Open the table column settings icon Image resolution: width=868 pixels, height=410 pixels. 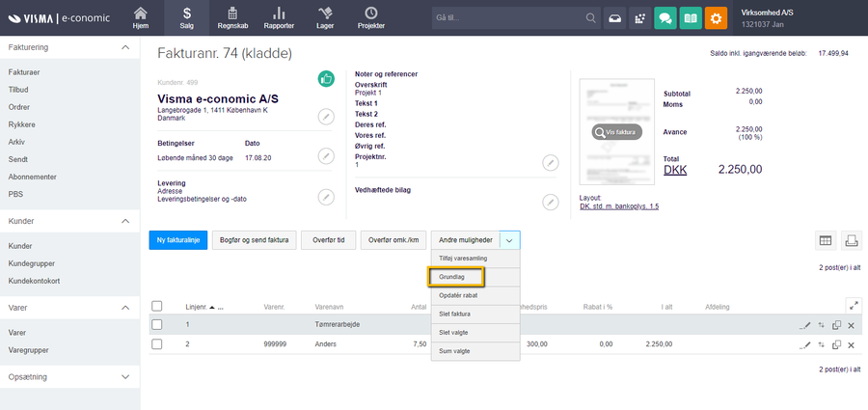point(825,240)
